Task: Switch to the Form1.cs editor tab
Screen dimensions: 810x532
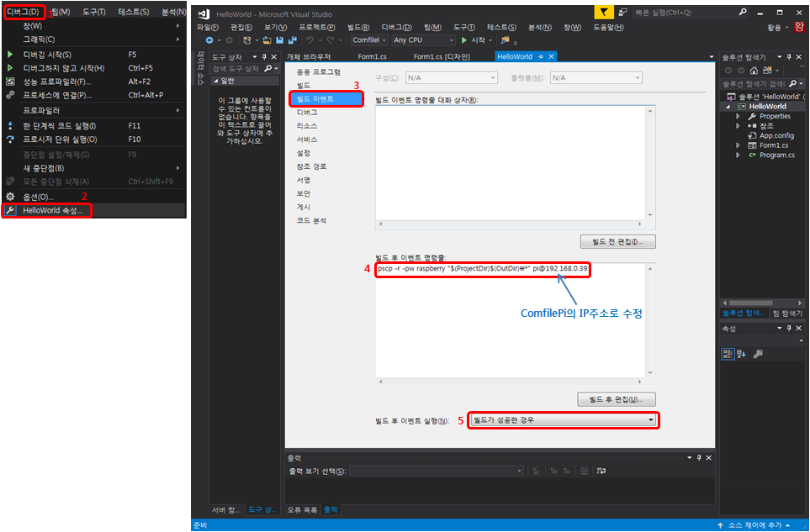Action: click(x=371, y=56)
